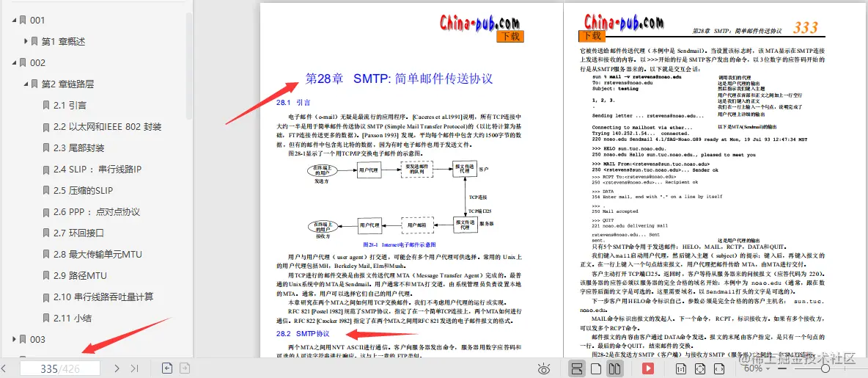Open bookmark 2.3 尾部封装
This screenshot has width=868, height=378.
pos(78,148)
